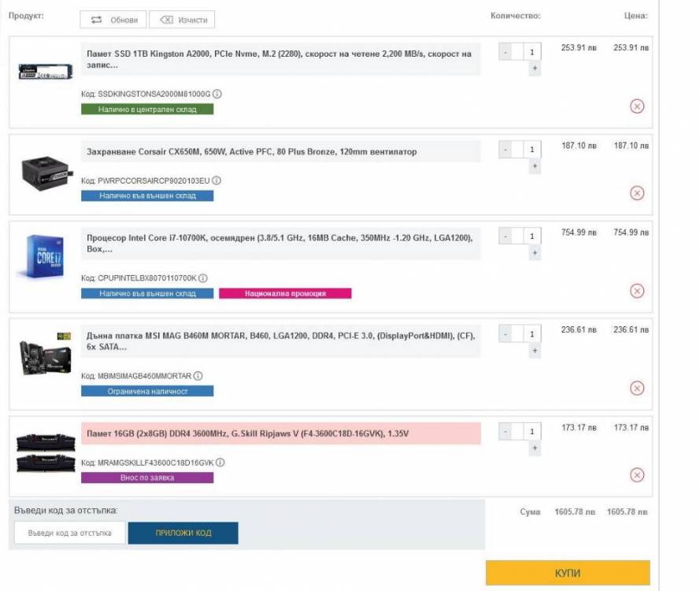The width and height of the screenshot is (700, 591).
Task: Open the Intel Core i7-10700K product title
Action: pos(280,243)
